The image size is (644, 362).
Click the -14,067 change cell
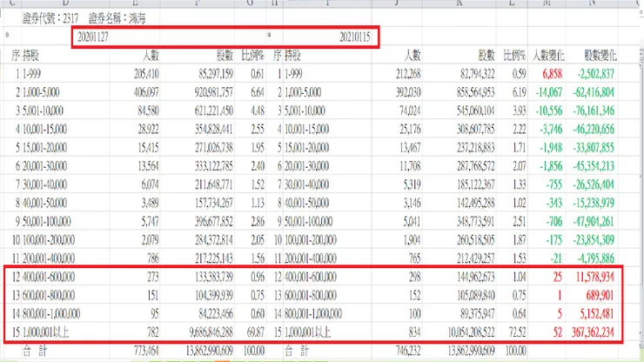point(547,92)
